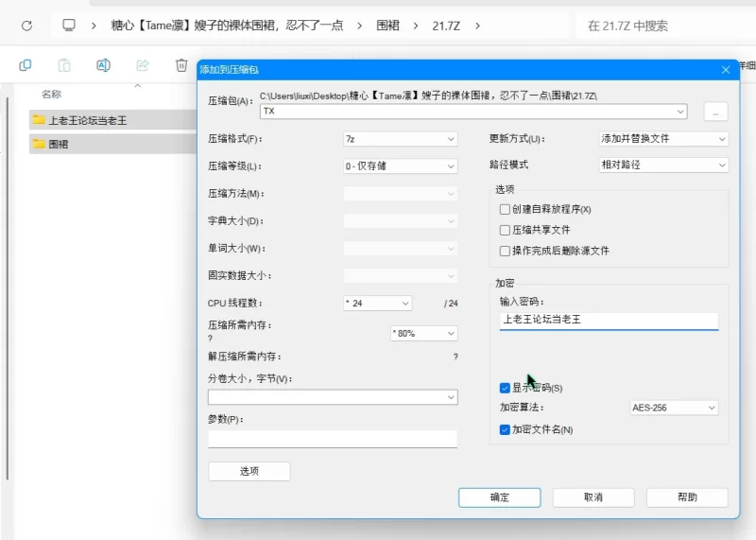Click the refresh icon in Explorer
The width and height of the screenshot is (756, 540).
click(x=26, y=26)
